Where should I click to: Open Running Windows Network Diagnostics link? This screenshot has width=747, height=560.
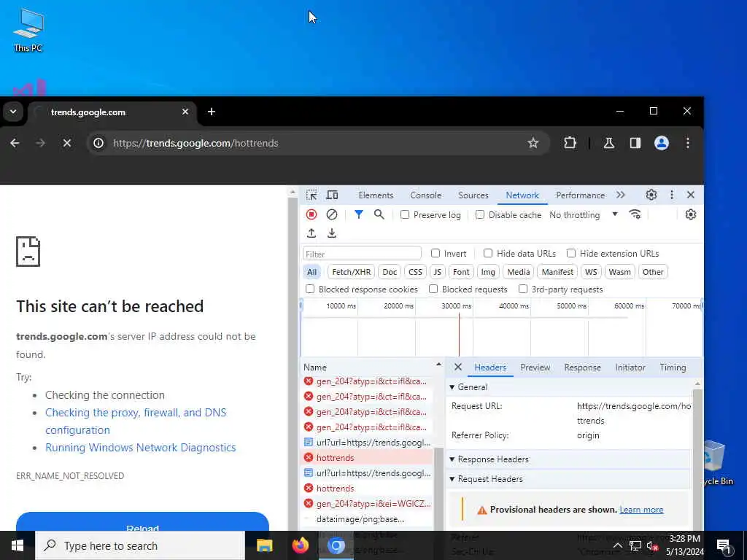(x=141, y=448)
